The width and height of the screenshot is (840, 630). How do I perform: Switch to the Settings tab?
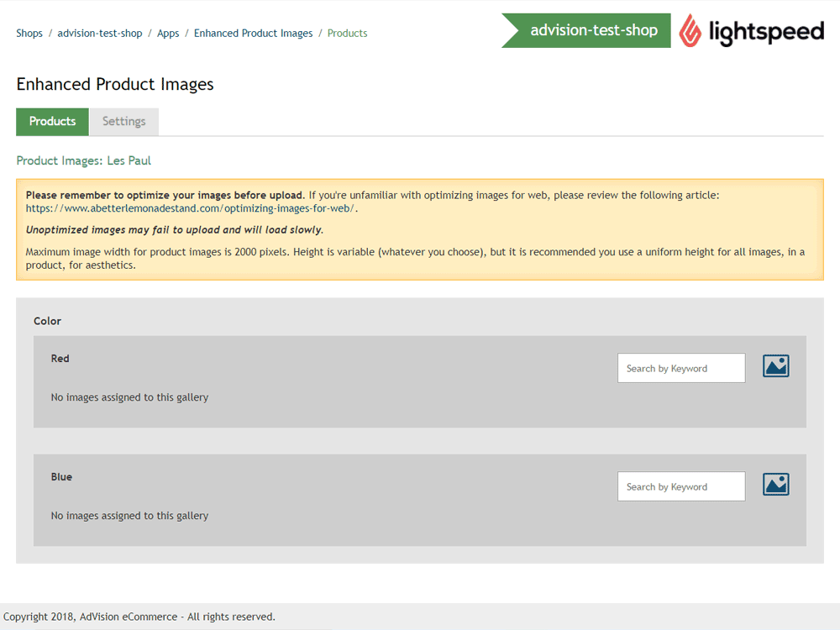click(x=123, y=122)
